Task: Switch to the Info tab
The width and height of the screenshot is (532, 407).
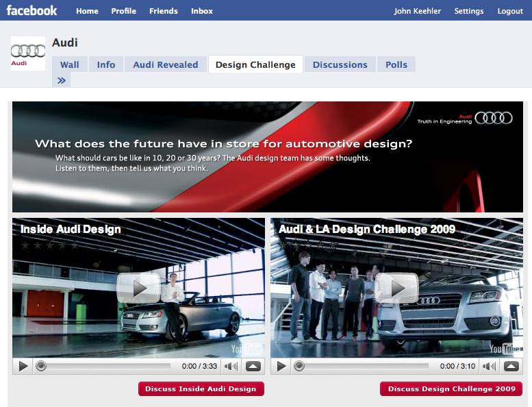Action: (106, 64)
